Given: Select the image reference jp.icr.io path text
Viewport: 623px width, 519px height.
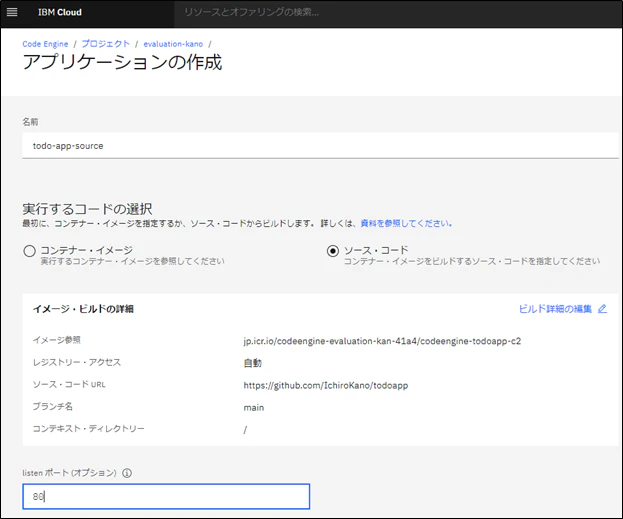Looking at the screenshot, I should coord(382,341).
